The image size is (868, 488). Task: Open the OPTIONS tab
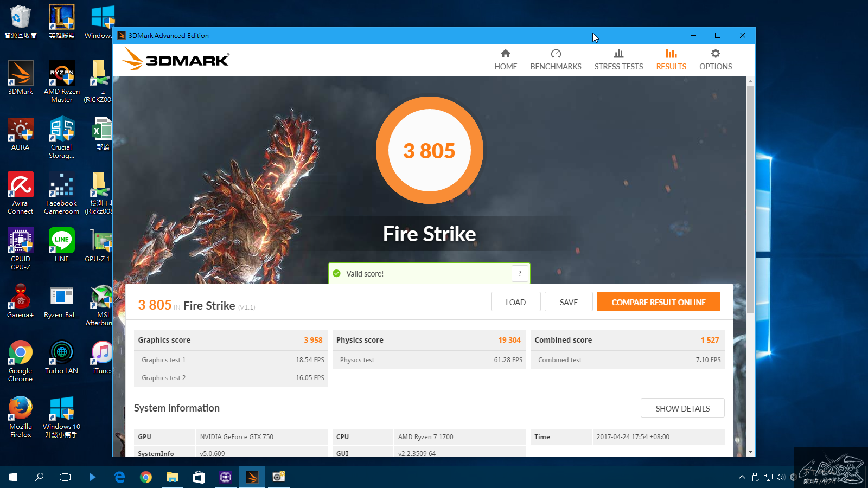(716, 60)
